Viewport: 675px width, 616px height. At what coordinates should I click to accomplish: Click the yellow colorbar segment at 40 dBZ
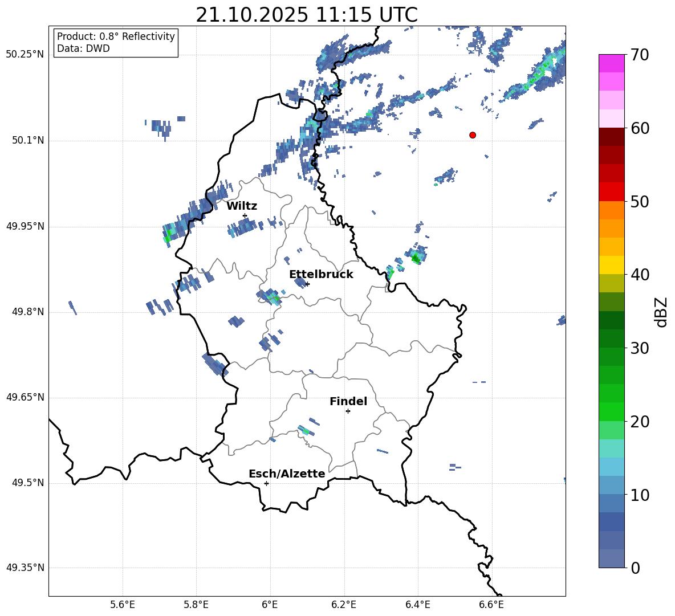[611, 265]
